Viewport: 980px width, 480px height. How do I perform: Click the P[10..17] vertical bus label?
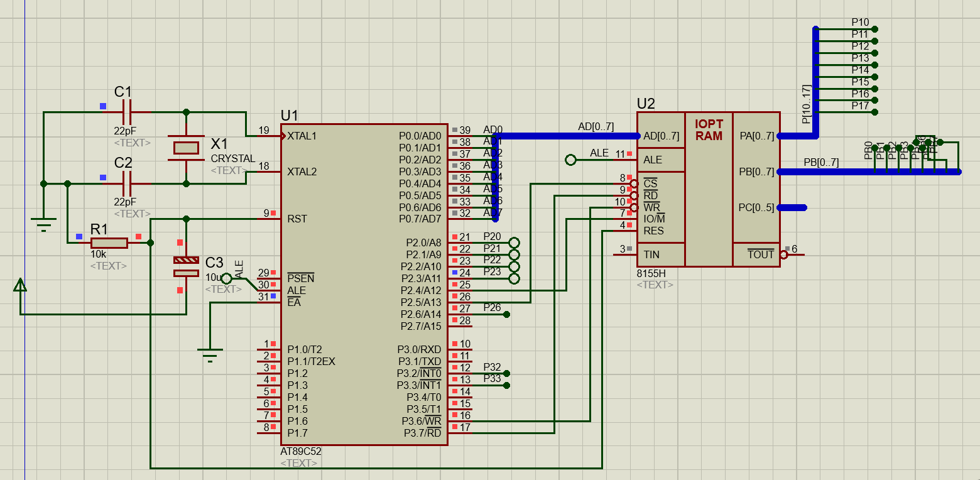click(807, 104)
